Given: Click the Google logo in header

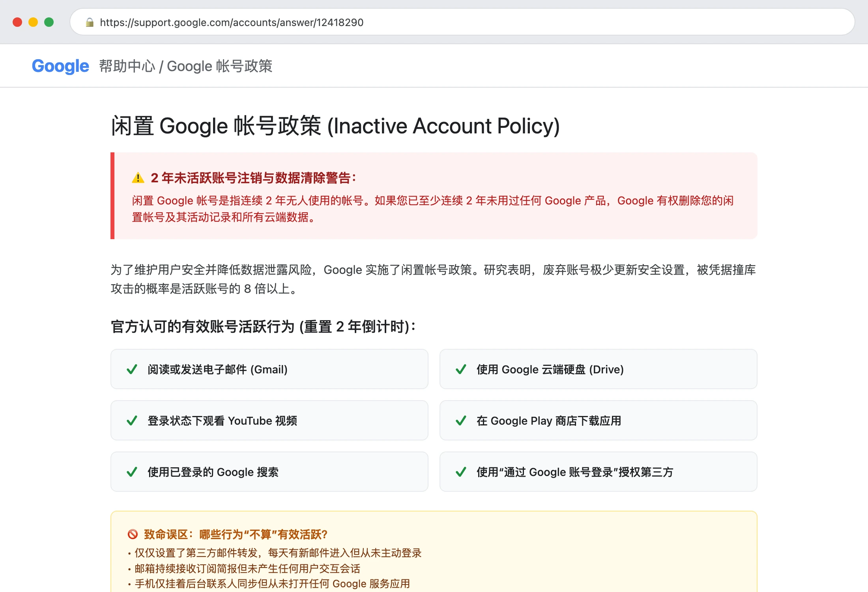Looking at the screenshot, I should (x=60, y=66).
